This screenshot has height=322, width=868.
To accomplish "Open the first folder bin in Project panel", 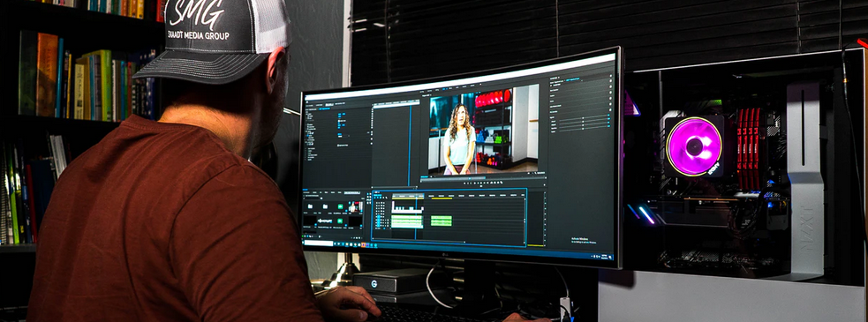I will [x=311, y=206].
